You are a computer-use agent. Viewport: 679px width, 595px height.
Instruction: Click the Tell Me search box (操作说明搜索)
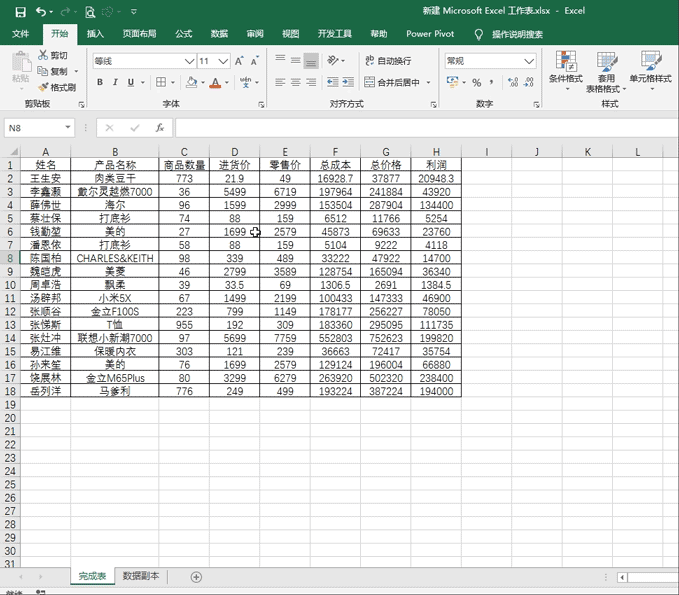coord(517,34)
